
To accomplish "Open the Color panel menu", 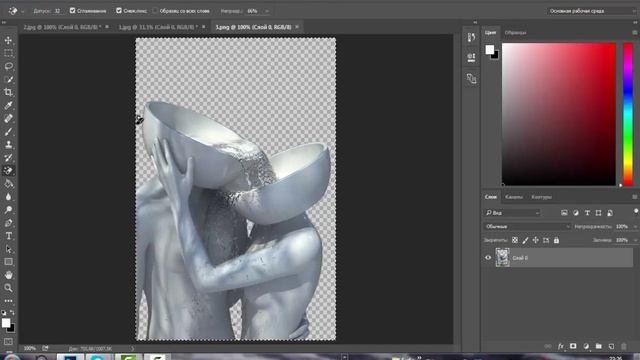I will click(635, 33).
